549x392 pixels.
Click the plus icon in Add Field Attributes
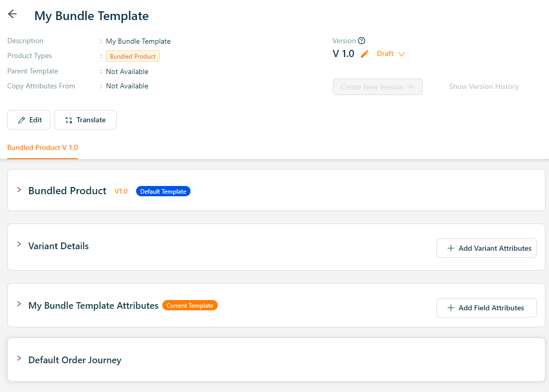[451, 308]
